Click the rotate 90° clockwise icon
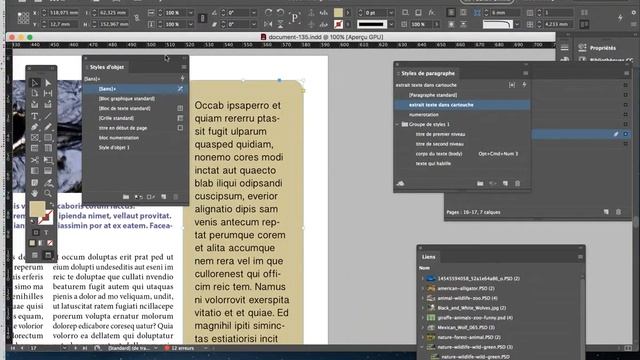The width and height of the screenshot is (640, 360). [268, 13]
